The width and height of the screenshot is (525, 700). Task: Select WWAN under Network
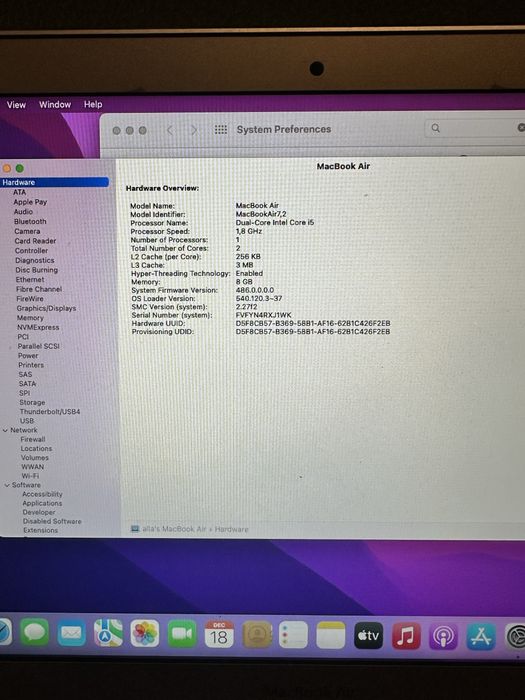point(33,467)
